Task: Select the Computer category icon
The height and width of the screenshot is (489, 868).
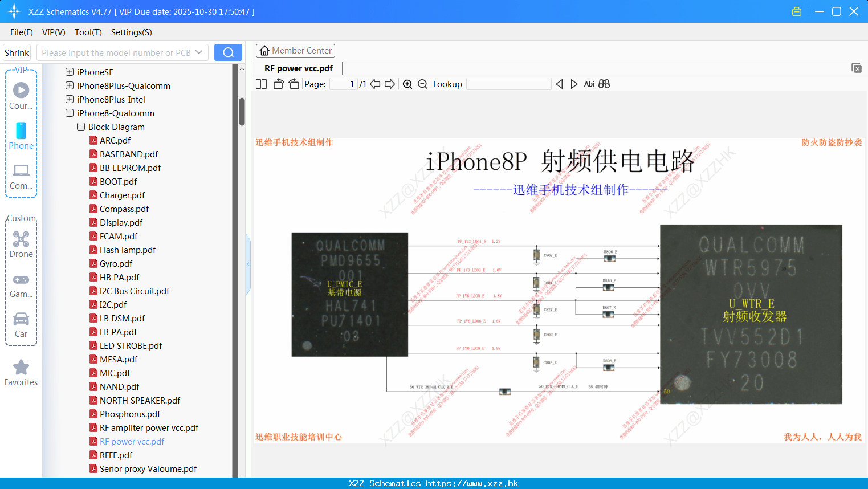Action: [x=21, y=176]
